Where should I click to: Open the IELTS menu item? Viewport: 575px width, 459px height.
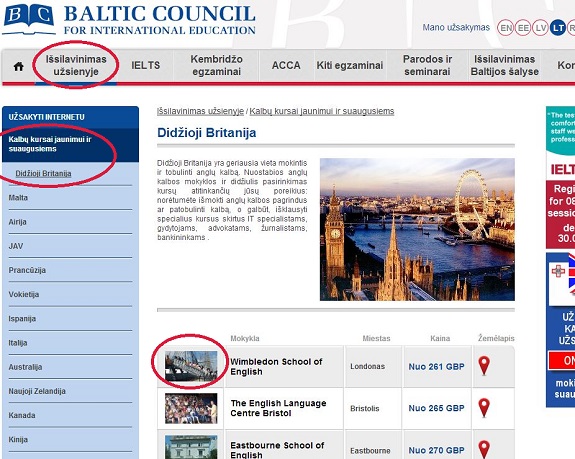pyautogui.click(x=146, y=65)
